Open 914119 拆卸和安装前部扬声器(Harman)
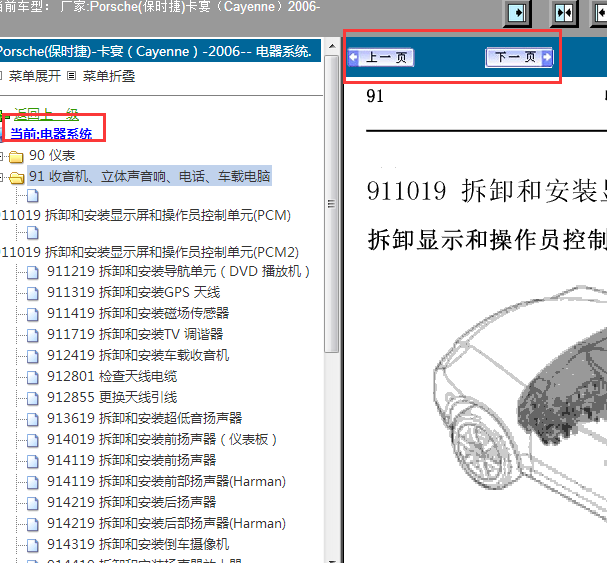607x563 pixels. click(x=166, y=481)
